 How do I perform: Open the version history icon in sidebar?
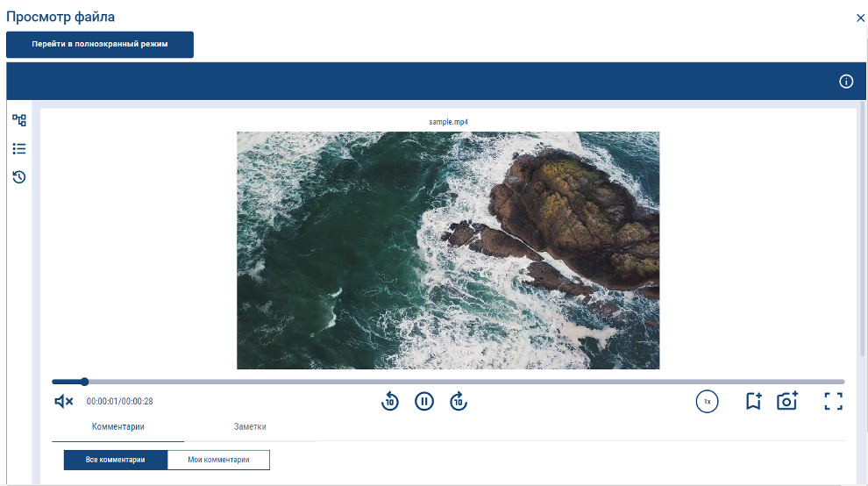[19, 177]
